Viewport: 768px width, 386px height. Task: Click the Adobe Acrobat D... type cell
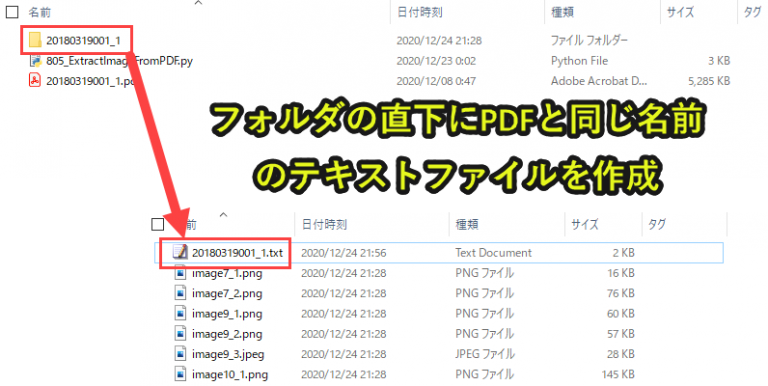(x=599, y=81)
